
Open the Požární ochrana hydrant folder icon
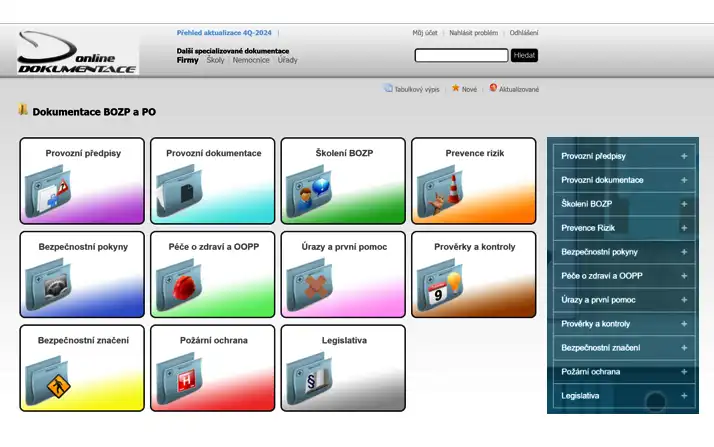point(178,379)
